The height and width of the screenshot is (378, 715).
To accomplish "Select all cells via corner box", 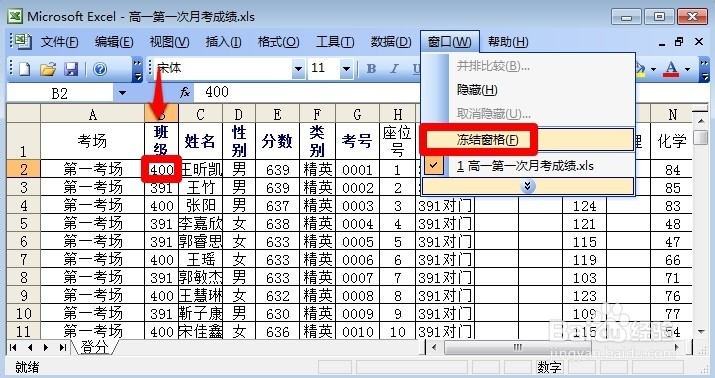I will pos(23,113).
